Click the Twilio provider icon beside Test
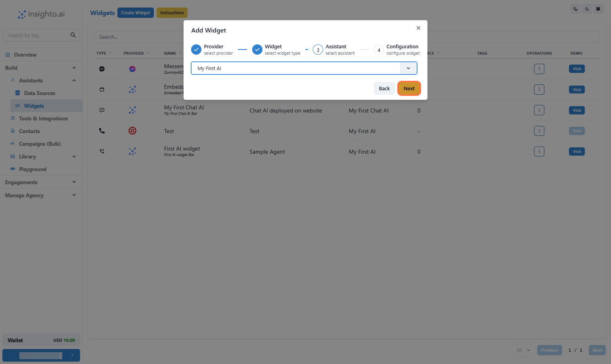Viewport: 611px width, 364px height. tap(132, 131)
